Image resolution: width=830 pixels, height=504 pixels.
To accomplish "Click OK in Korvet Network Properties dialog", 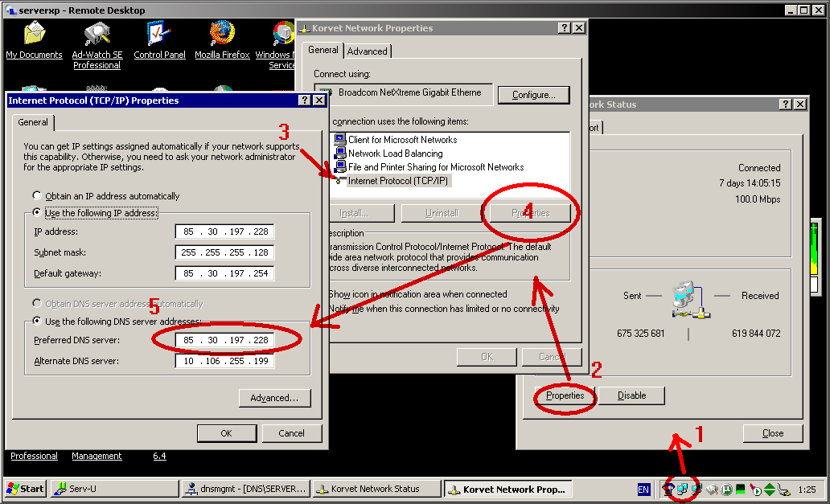I will pos(487,357).
